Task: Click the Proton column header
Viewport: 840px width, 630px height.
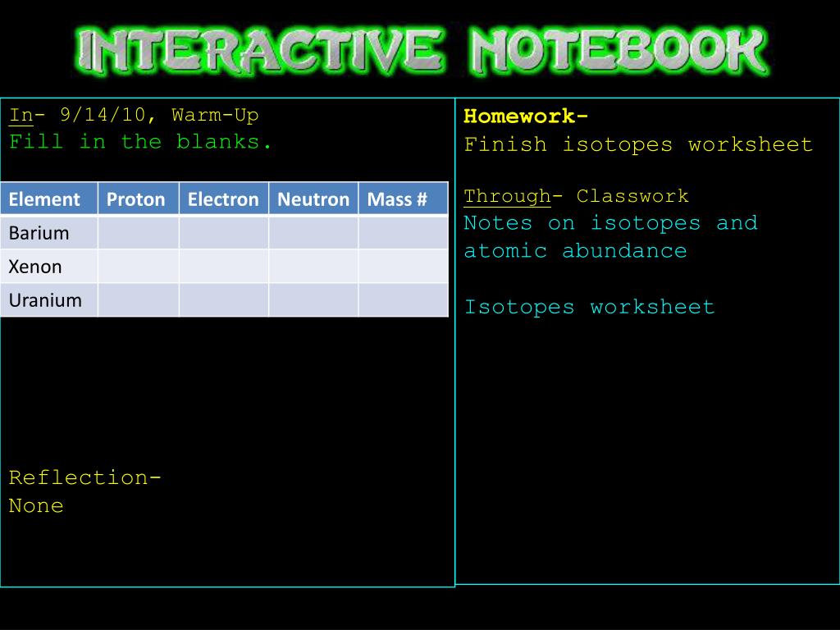Action: (x=138, y=199)
